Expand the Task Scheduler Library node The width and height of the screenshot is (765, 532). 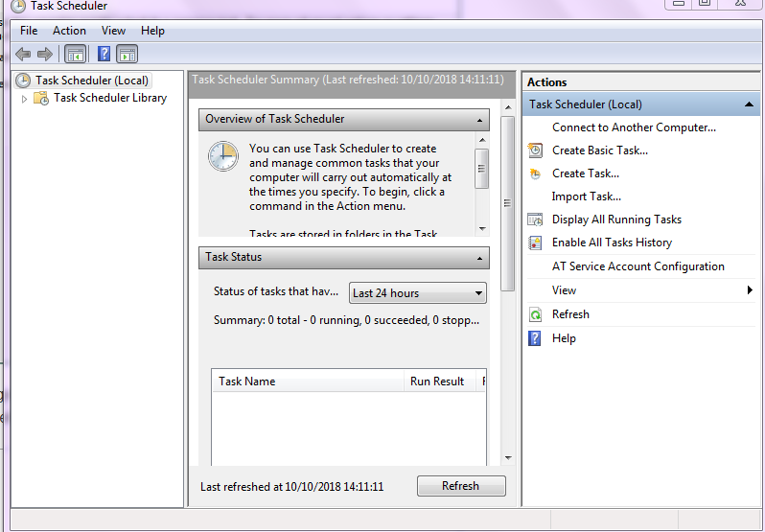point(24,99)
